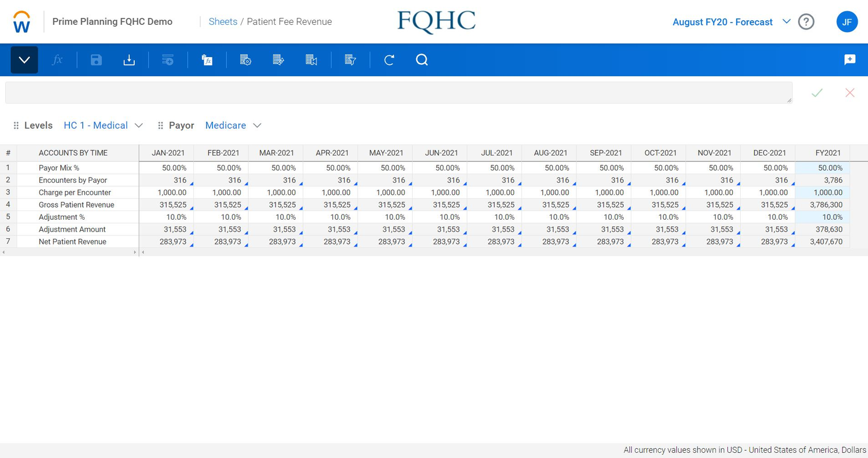Image resolution: width=868 pixels, height=458 pixels.
Task: Open the sheet settings gear icon
Action: click(x=245, y=60)
